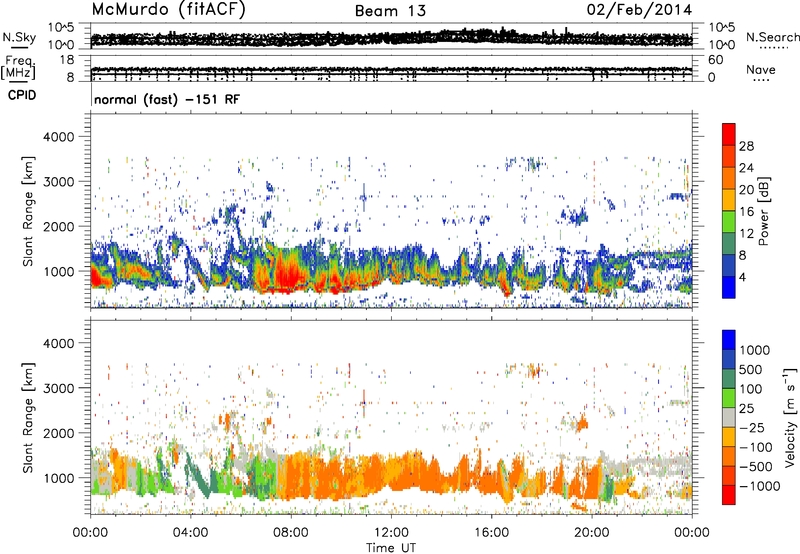Click the velocity colorbar value '-25'
This screenshot has width=800, height=554.
tap(752, 428)
